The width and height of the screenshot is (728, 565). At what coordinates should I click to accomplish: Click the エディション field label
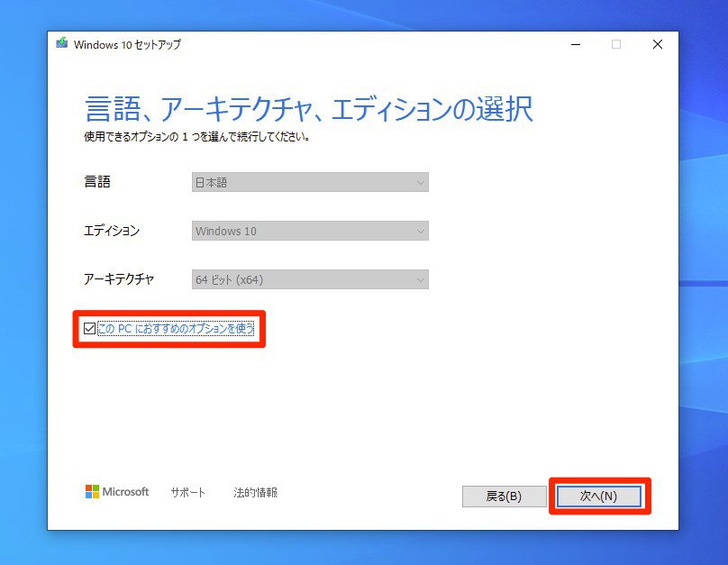click(x=112, y=231)
